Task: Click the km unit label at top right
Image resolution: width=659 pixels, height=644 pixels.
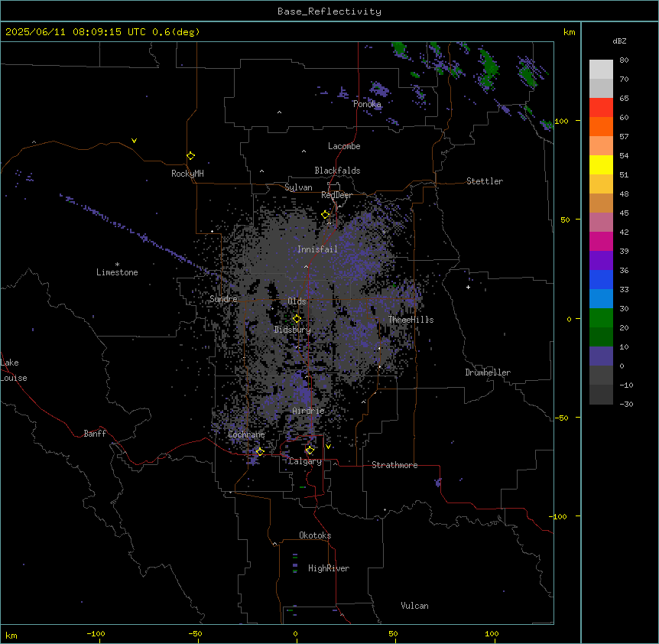Action: coord(569,32)
